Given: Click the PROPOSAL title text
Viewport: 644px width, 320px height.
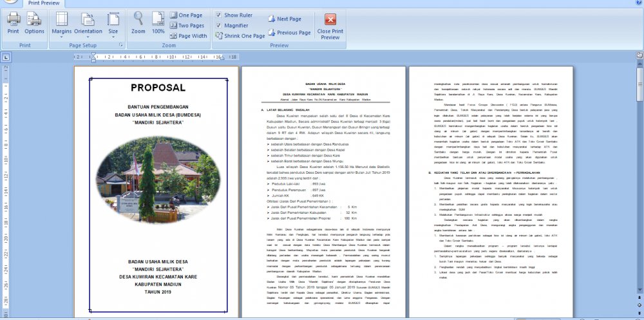Looking at the screenshot, I should (x=158, y=88).
